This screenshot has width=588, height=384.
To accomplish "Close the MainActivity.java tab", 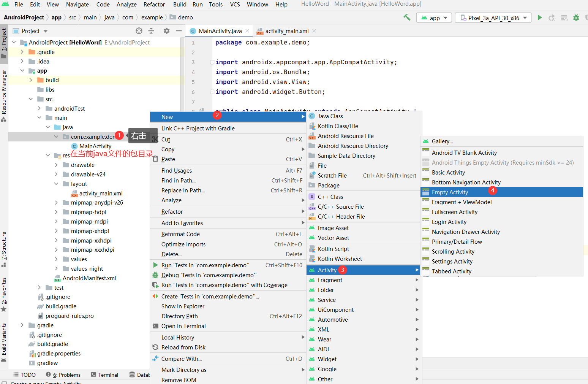I will click(247, 31).
